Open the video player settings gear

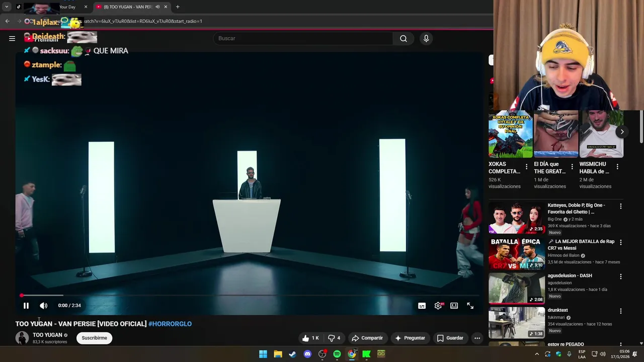click(438, 306)
